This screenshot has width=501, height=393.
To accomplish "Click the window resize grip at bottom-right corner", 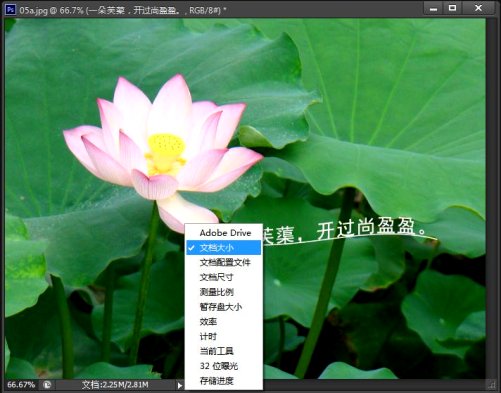I will [x=491, y=385].
